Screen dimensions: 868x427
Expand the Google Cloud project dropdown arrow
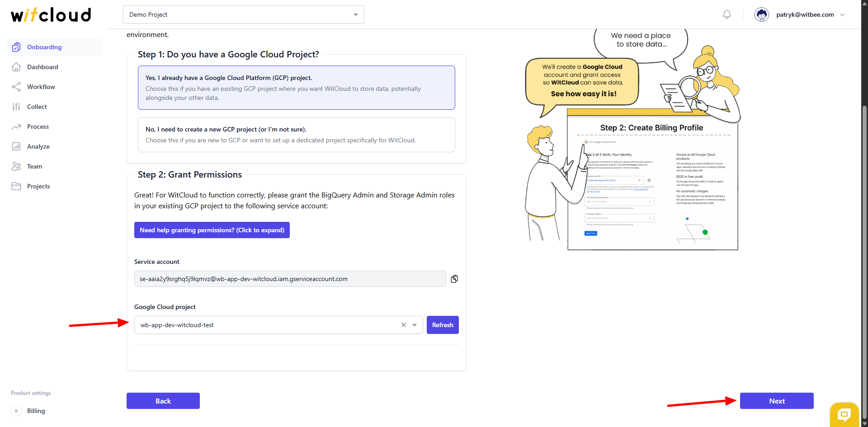coord(415,325)
